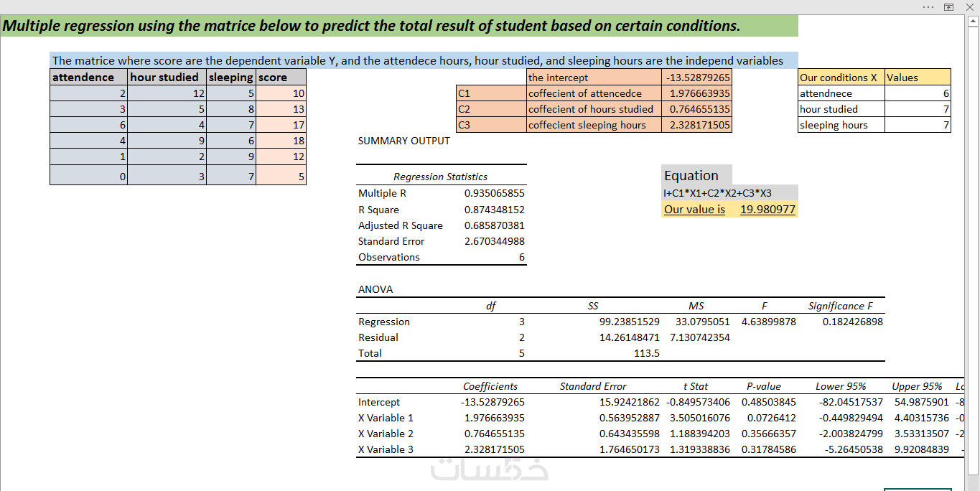980x491 pixels.
Task: Click the C3 label cell
Action: click(491, 125)
